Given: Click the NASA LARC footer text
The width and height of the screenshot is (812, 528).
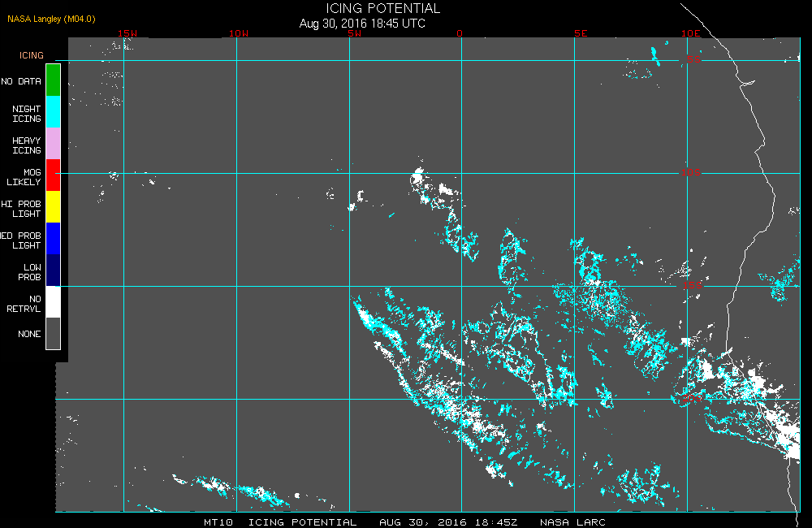Looking at the screenshot, I should tap(572, 522).
